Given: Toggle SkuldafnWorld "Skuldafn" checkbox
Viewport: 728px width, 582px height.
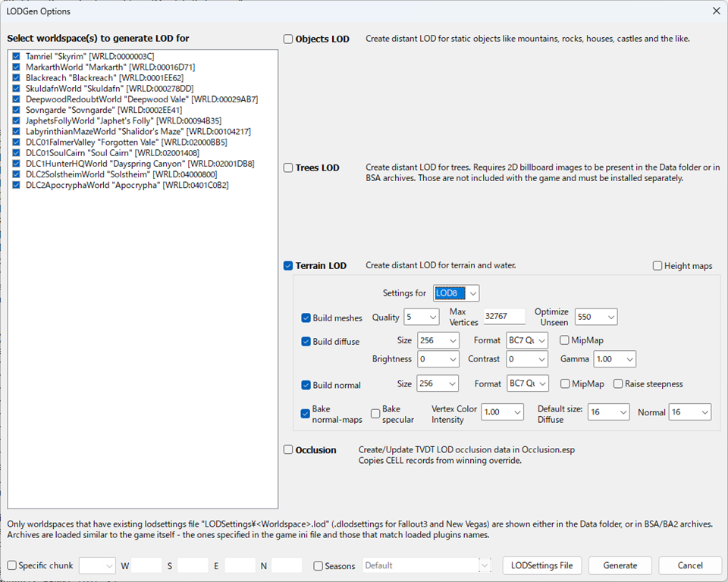Looking at the screenshot, I should pos(16,88).
